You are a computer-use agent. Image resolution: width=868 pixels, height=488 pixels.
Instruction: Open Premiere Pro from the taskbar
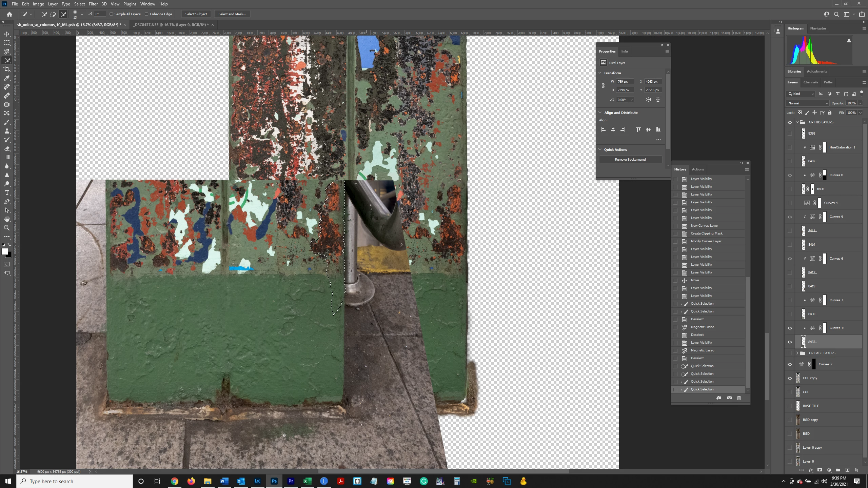coord(291,481)
